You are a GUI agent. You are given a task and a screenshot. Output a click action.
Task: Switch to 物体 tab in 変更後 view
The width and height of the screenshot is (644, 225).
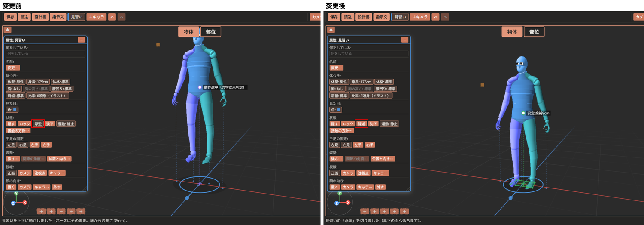coord(512,32)
